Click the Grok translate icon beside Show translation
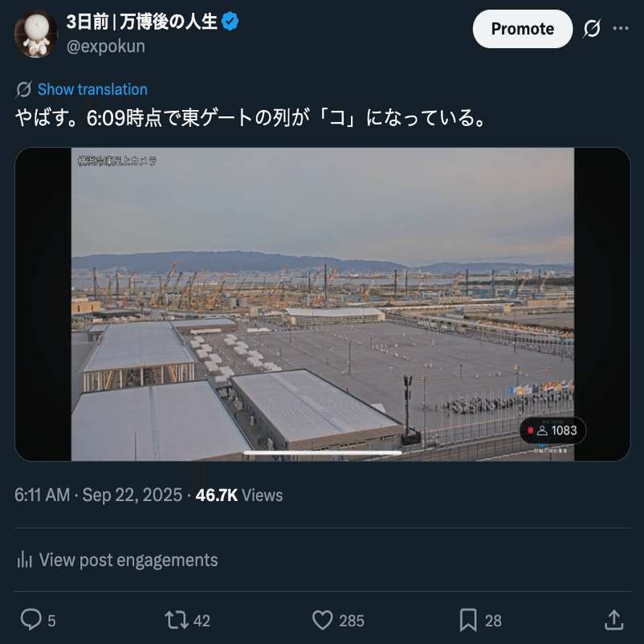The image size is (644, 644). [24, 89]
